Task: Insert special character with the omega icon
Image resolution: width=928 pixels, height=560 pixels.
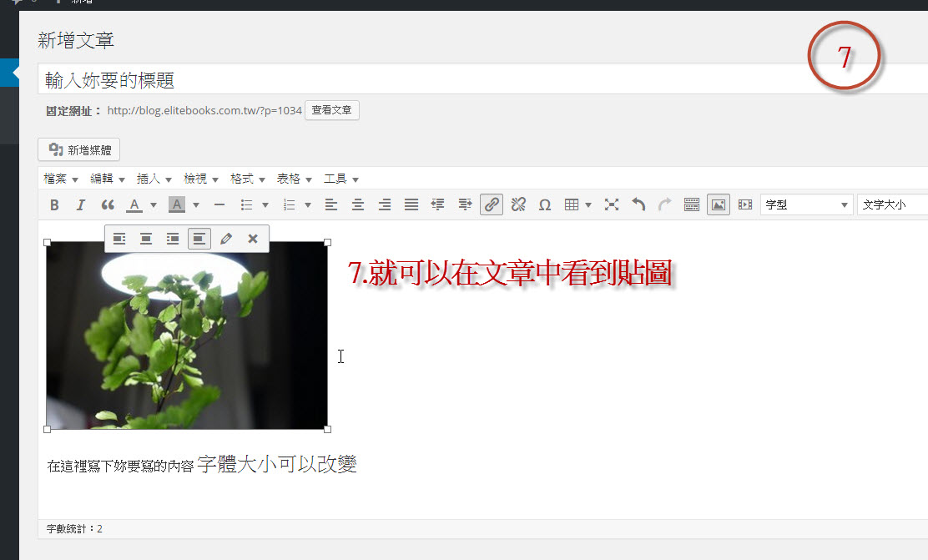Action: (545, 204)
